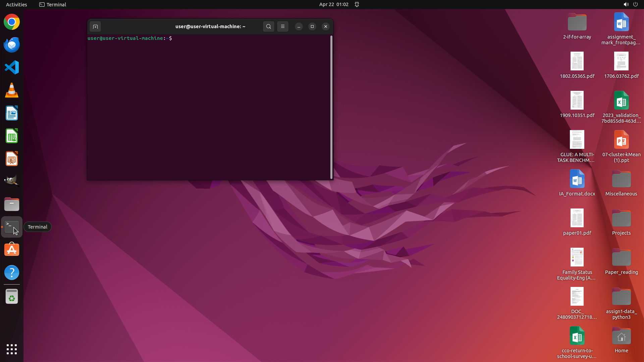Open Visual Studio Code from dock
The image size is (644, 362).
click(12, 67)
